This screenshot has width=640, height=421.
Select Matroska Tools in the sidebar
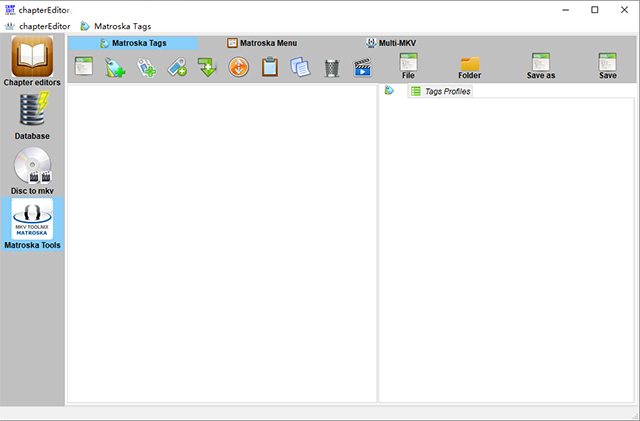pyautogui.click(x=32, y=224)
